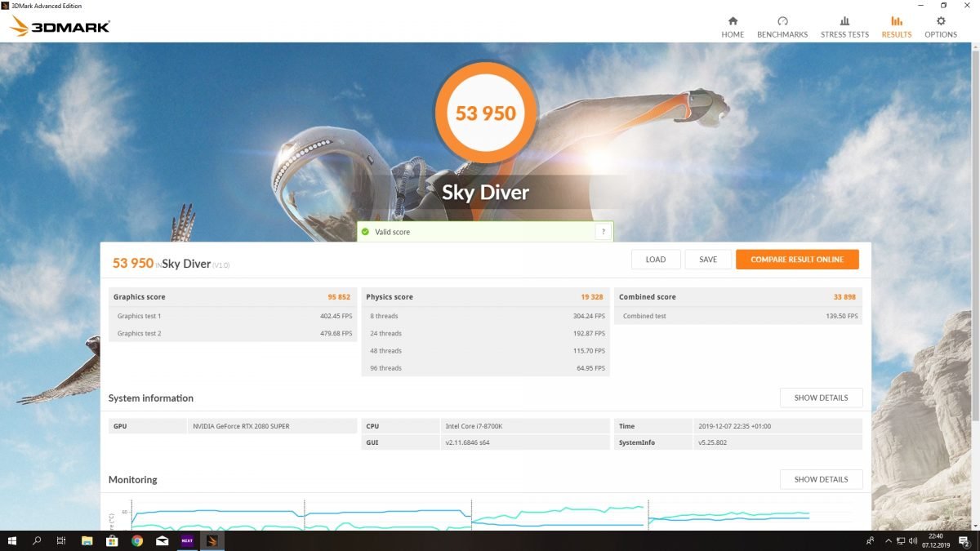Click the green Valid score checkmark
This screenshot has width=980, height=551.
pyautogui.click(x=365, y=232)
